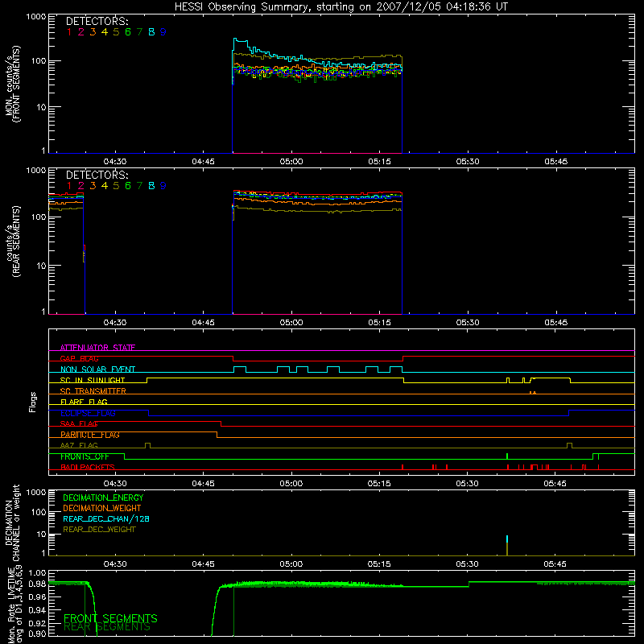Viewport: 644px width, 644px height.
Task: Click detector number 1 in rear segments legend
Action: click(69, 186)
